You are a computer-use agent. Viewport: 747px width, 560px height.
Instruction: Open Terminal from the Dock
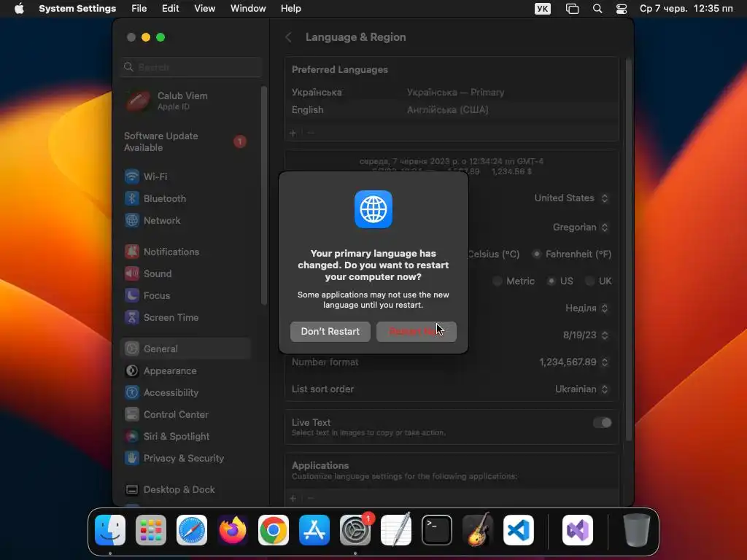[437, 530]
